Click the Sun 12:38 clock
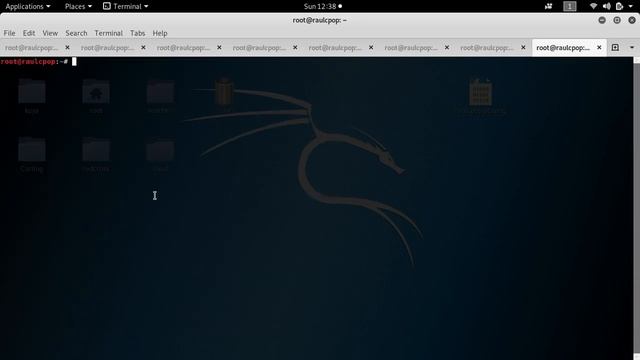The image size is (640, 360). pos(323,6)
